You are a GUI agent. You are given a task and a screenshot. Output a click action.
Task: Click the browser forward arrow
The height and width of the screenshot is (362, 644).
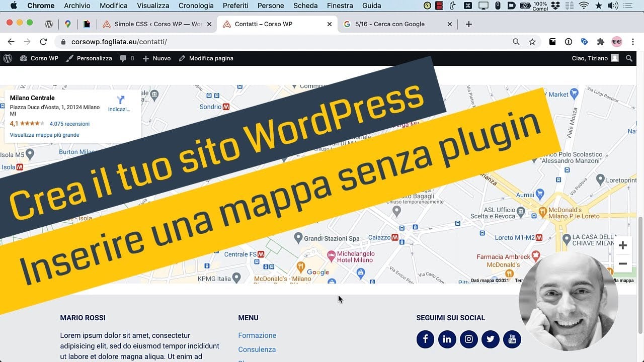point(27,42)
